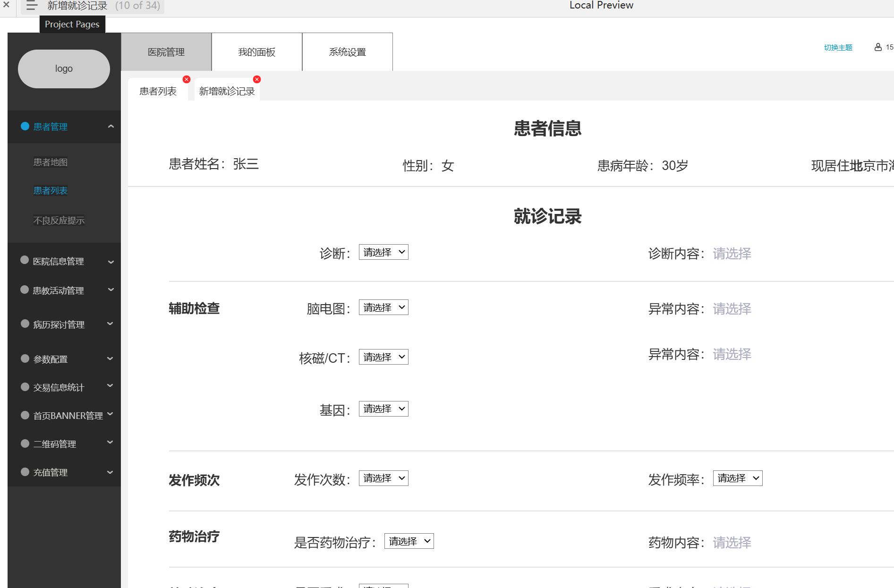The image size is (894, 588).
Task: Expand the 交易信息统计 menu
Action: pos(111,386)
